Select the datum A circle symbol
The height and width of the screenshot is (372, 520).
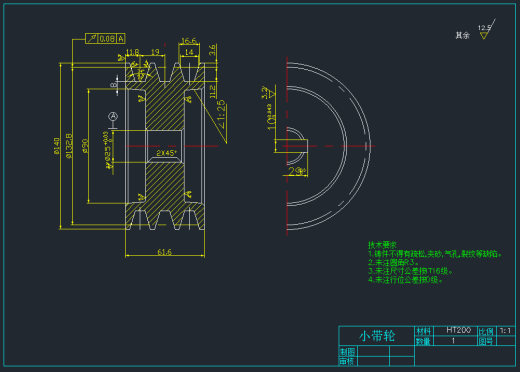(x=113, y=116)
